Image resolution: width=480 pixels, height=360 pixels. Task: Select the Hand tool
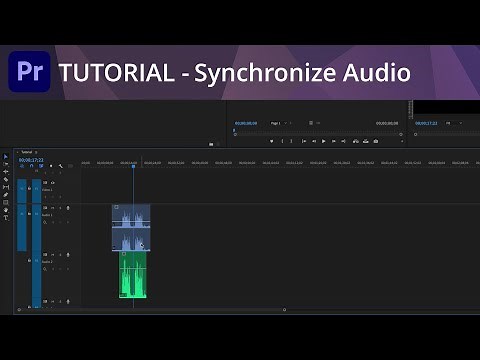tap(6, 210)
